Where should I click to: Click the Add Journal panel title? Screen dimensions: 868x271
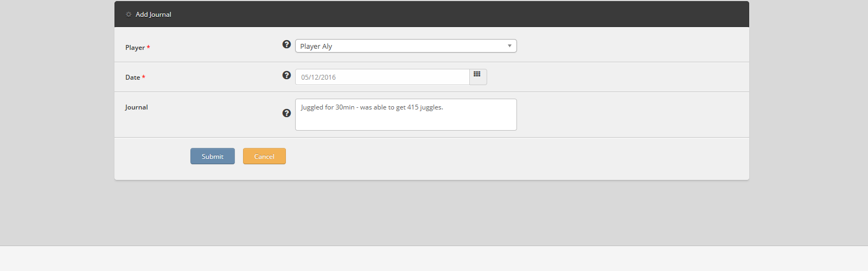click(x=154, y=15)
